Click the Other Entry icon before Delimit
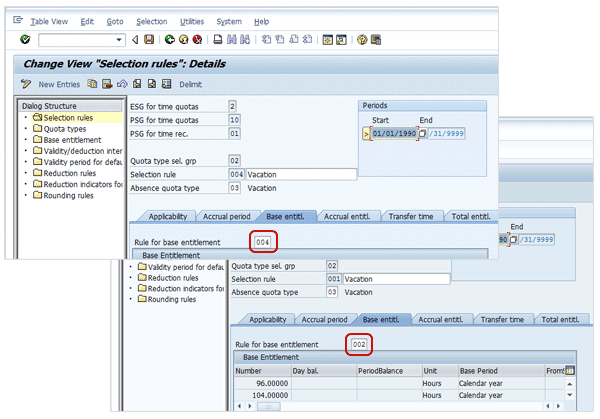Image resolution: width=600 pixels, height=419 pixels. pos(166,84)
